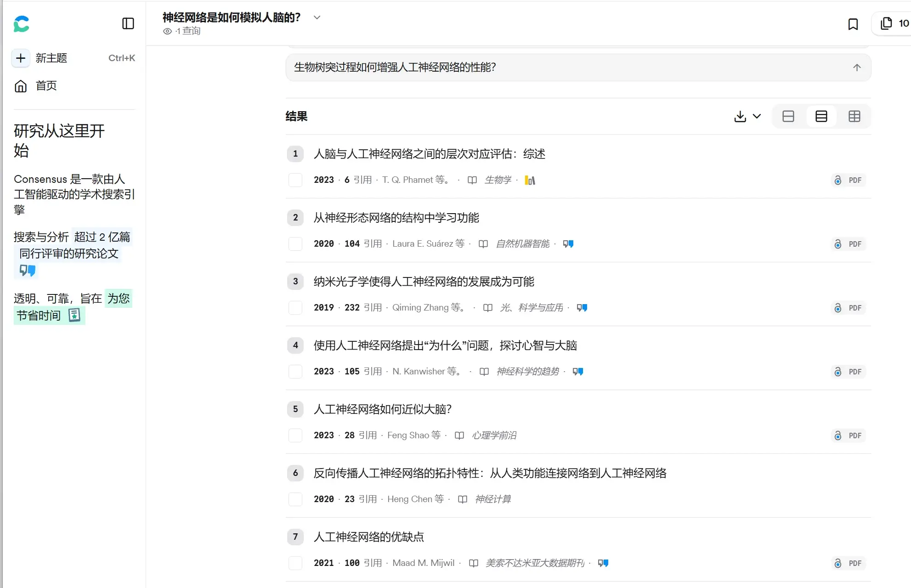Image resolution: width=911 pixels, height=588 pixels.
Task: Collapse the dendritic question with up arrow
Action: [856, 68]
